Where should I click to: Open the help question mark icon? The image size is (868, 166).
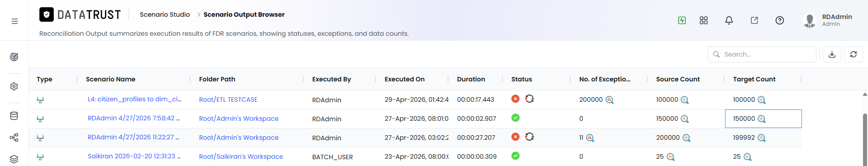(780, 20)
